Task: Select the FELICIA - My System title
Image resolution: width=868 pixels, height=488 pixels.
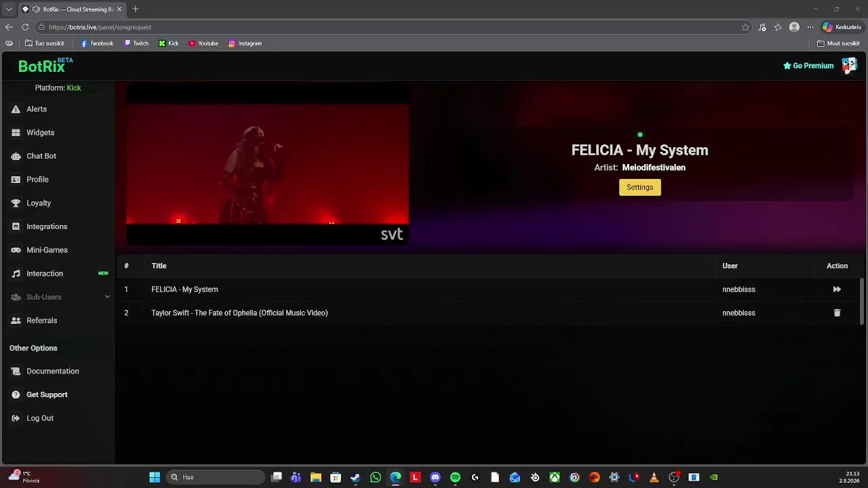Action: pyautogui.click(x=184, y=289)
